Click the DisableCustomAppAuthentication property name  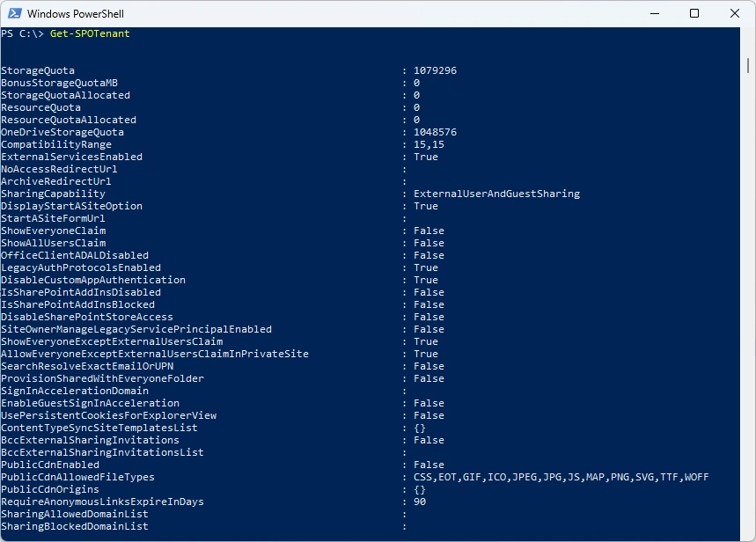click(x=93, y=280)
